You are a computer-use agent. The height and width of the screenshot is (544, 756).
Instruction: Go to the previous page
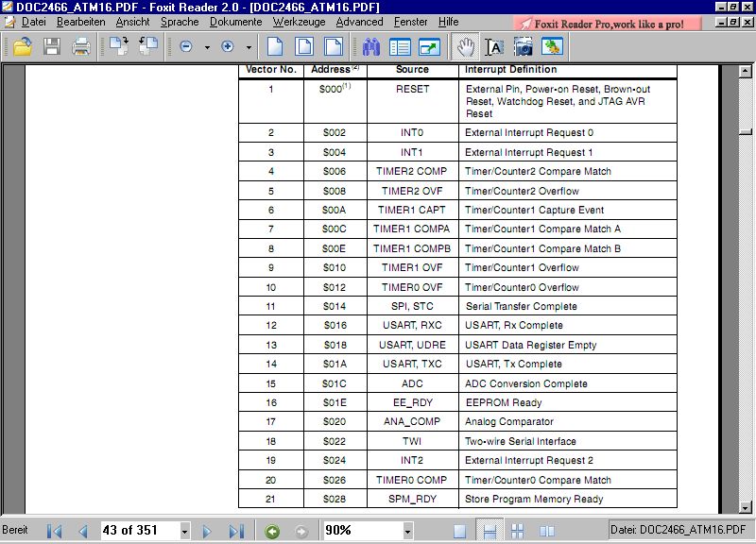(x=83, y=531)
